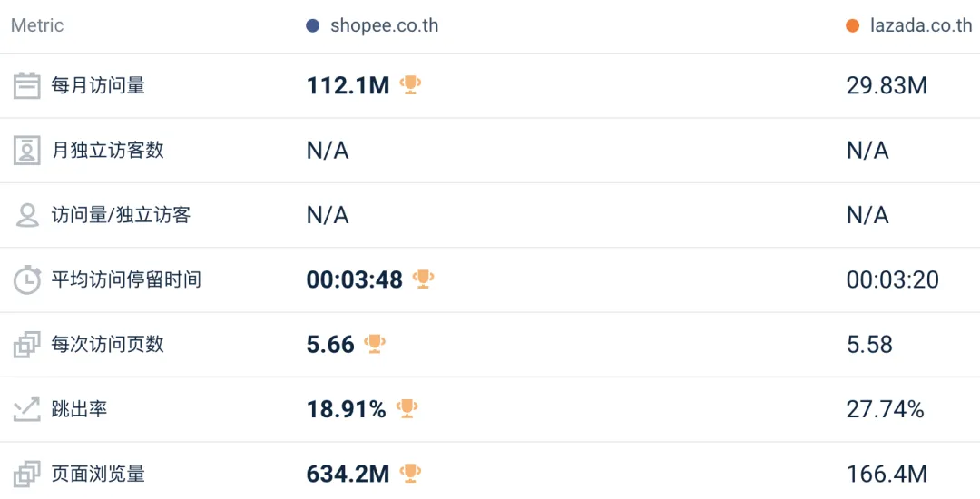The image size is (980, 499).
Task: Open the shopee.co.th column header
Action: tap(384, 25)
